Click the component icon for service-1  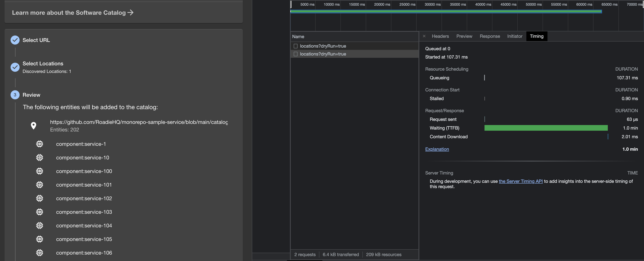(x=40, y=144)
